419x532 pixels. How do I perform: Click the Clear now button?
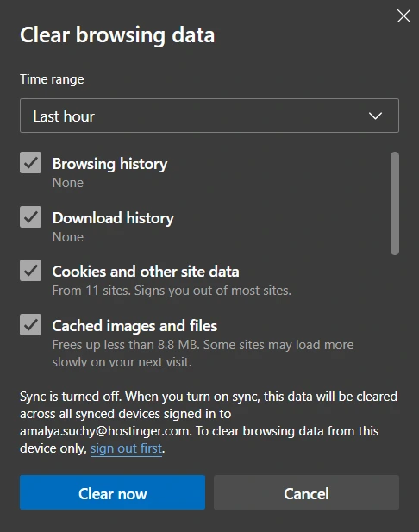112,492
